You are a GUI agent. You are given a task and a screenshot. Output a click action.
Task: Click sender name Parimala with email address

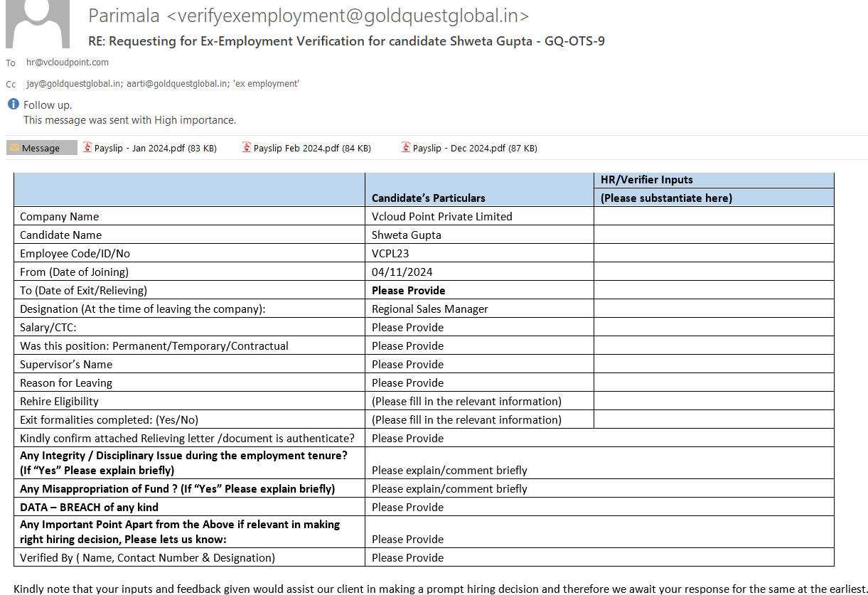[x=309, y=16]
